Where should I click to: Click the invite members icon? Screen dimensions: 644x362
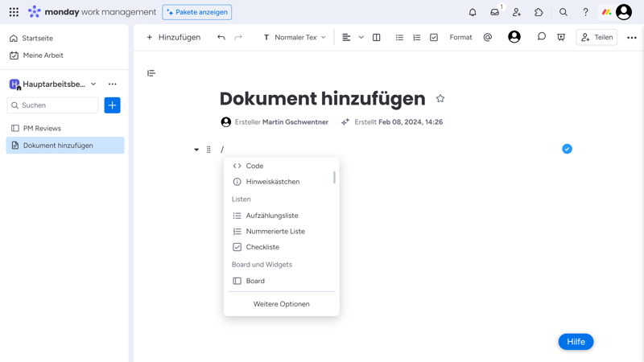[x=517, y=12]
